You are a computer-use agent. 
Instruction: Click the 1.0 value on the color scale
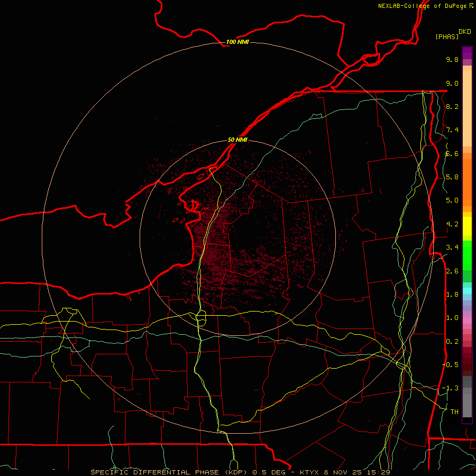click(x=452, y=318)
